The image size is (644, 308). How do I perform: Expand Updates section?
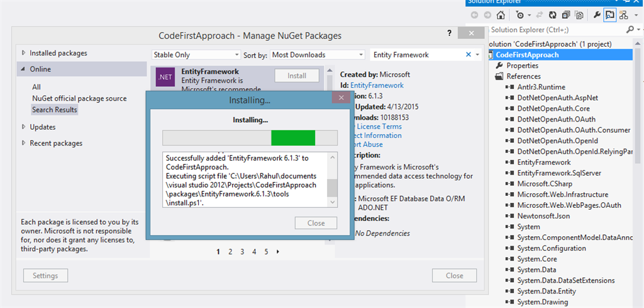(x=24, y=127)
